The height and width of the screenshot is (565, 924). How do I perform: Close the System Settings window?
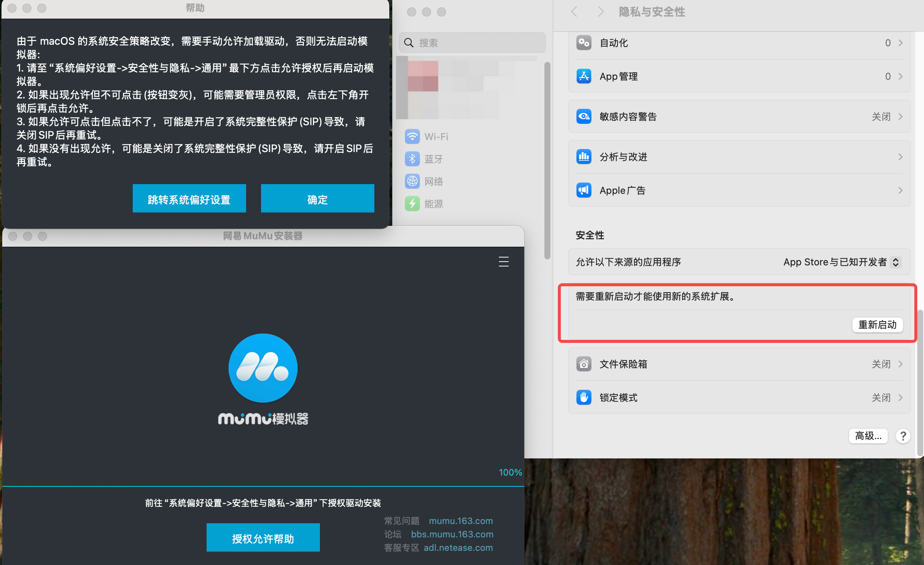click(x=411, y=12)
